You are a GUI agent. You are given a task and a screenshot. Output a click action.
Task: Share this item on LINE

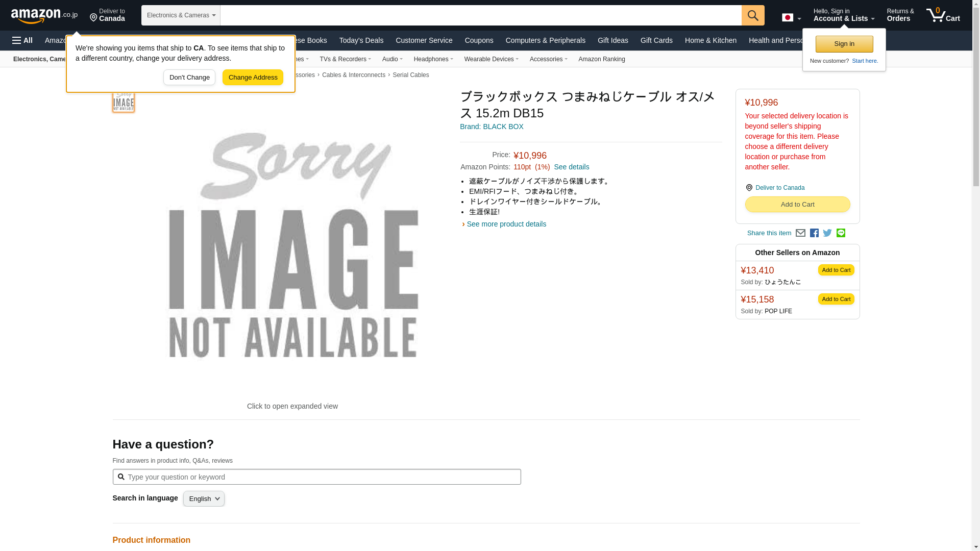(x=841, y=233)
